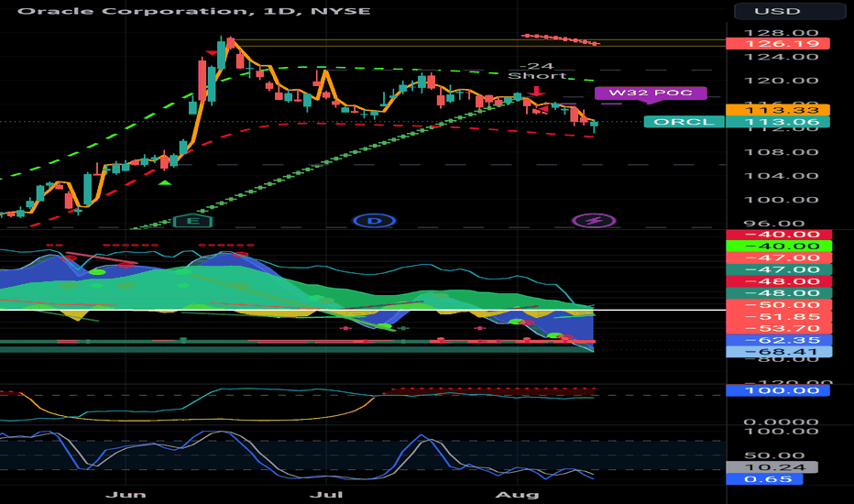Click the dividend D marker icon
The width and height of the screenshot is (854, 504).
(x=374, y=221)
